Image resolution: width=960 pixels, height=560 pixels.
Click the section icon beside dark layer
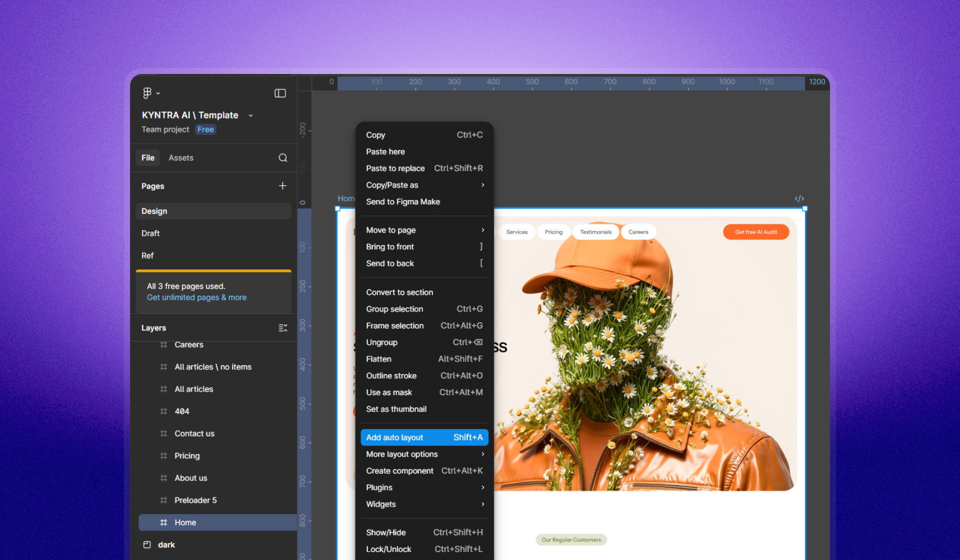(x=147, y=545)
